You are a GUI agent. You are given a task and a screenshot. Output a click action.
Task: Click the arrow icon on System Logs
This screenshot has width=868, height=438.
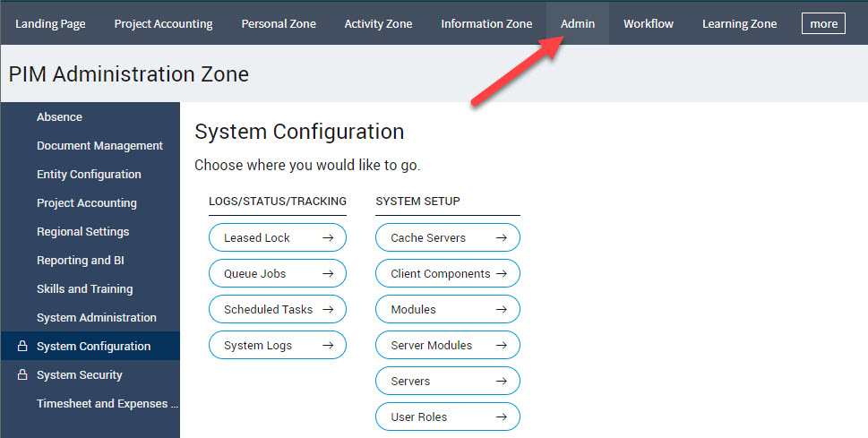(328, 345)
